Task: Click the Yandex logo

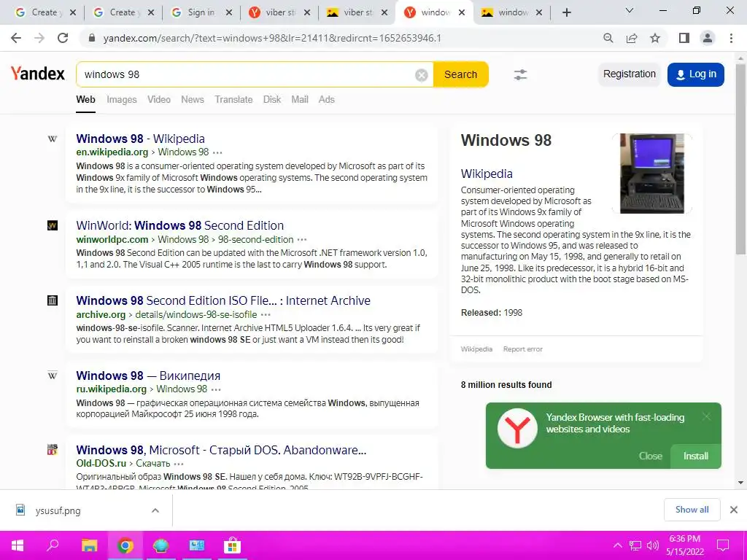Action: click(38, 74)
